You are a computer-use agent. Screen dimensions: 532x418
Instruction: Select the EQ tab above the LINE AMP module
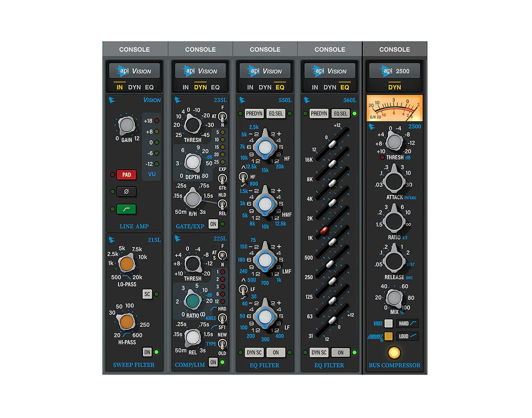coord(149,87)
